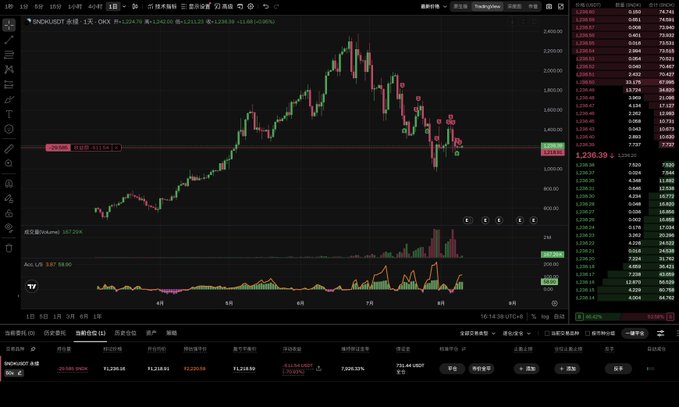Select the 4-hour interval

(95, 6)
